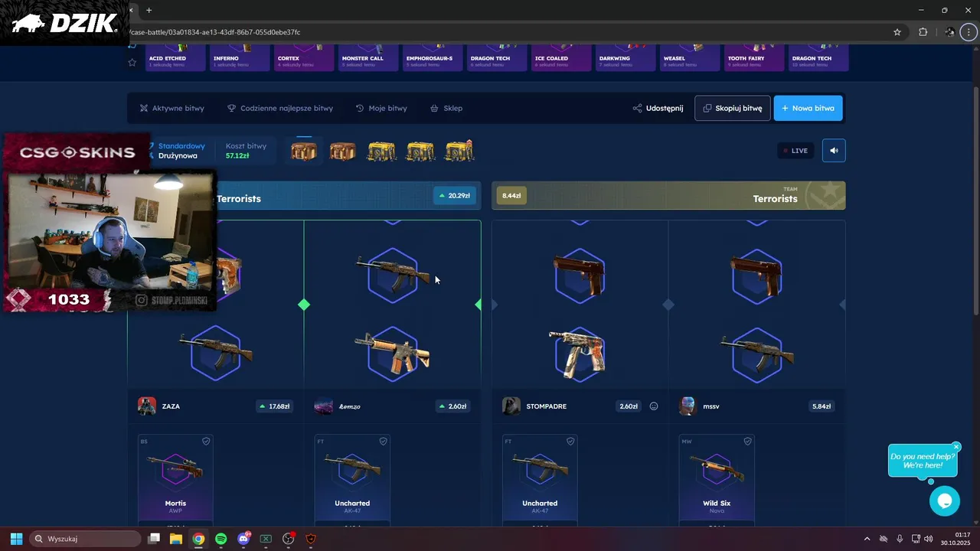Screen dimensions: 980x551
Task: Click ZAZA's player avatar
Action: (147, 406)
